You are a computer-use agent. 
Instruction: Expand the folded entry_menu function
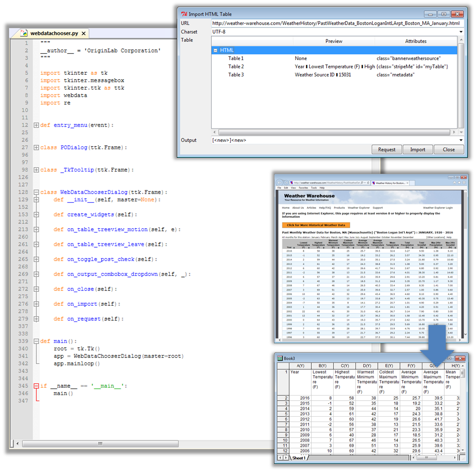(36, 125)
